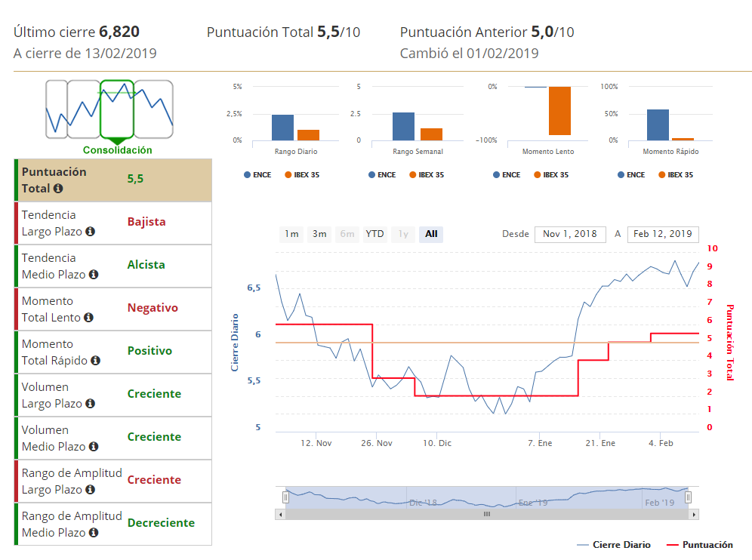The width and height of the screenshot is (752, 560).
Task: Click Rango de Amplitud Medio Plazo info icon
Action: [93, 533]
